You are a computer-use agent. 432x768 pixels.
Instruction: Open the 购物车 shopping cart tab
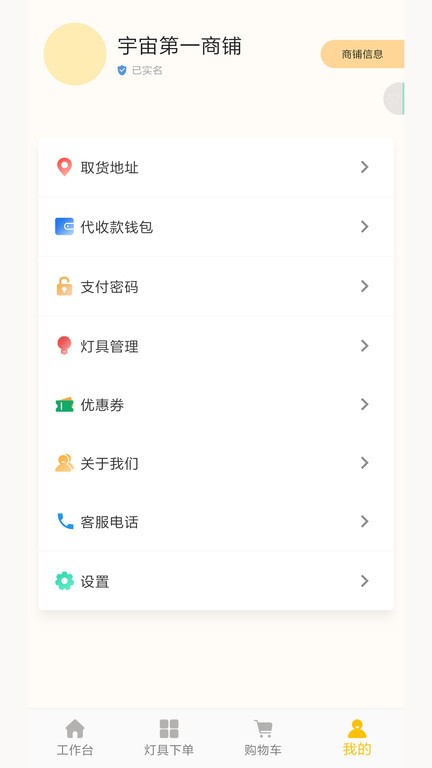[263, 738]
